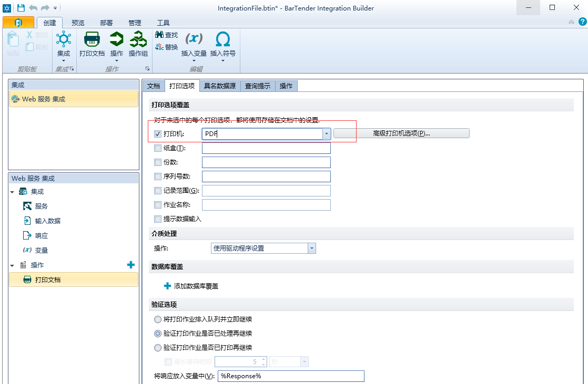
Task: Click the 插入变量 ribbon icon
Action: [x=194, y=40]
